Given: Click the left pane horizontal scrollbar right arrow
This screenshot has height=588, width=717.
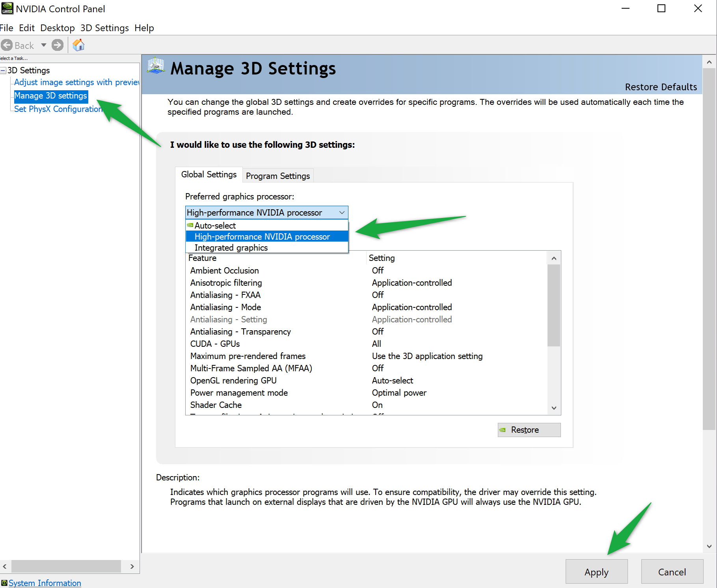Looking at the screenshot, I should [132, 566].
